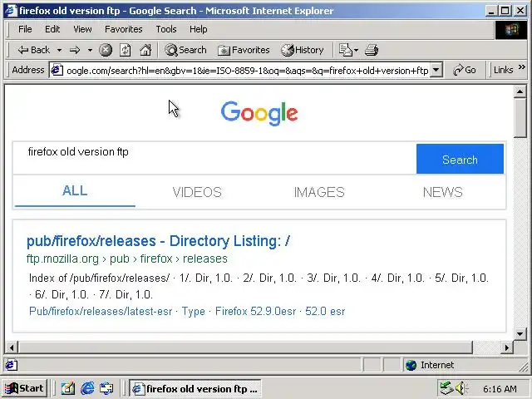Open pub/firefox/releases Directory Listing result
The image size is (532, 399).
pos(158,241)
